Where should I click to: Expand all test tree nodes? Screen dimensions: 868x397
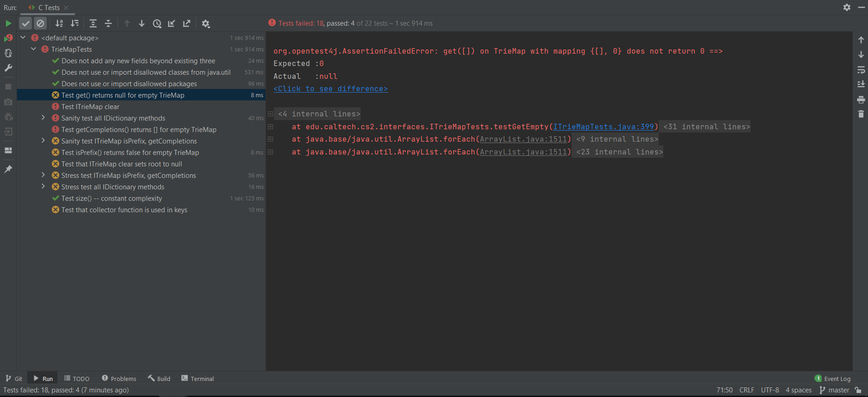point(93,23)
